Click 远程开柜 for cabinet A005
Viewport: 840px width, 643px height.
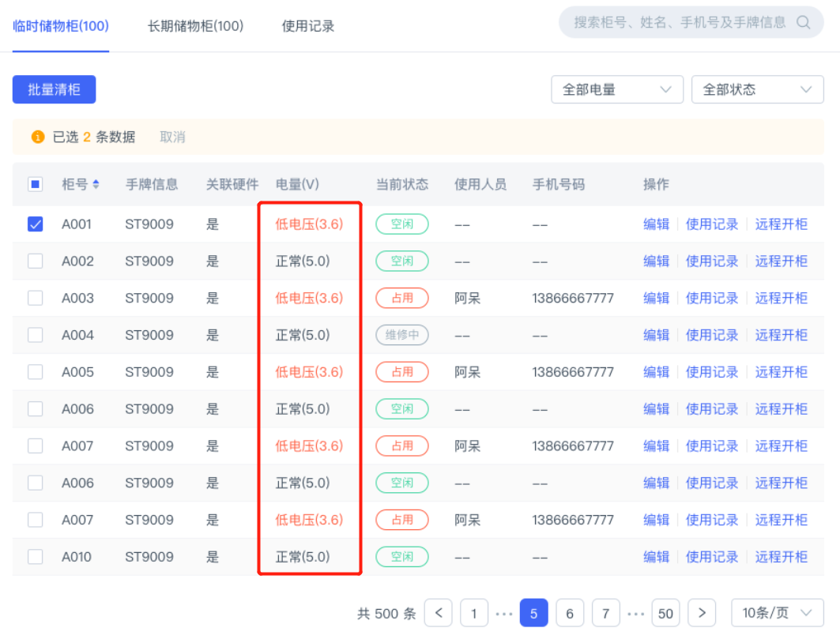pos(781,372)
